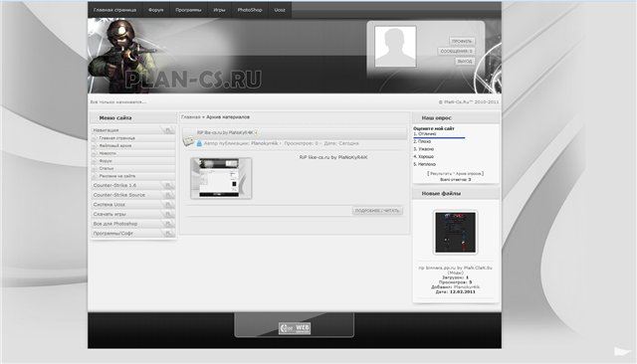Open the Главная страница top menu item

[x=115, y=10]
